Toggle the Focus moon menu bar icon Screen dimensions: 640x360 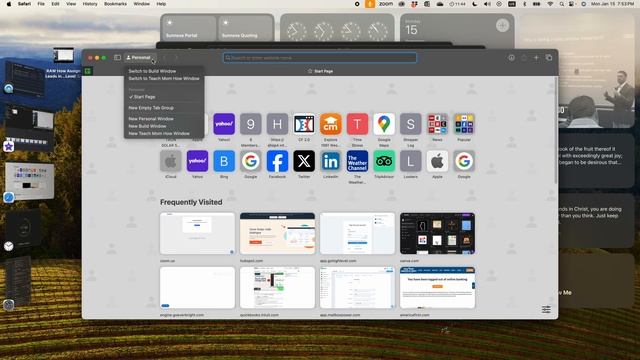[474, 4]
